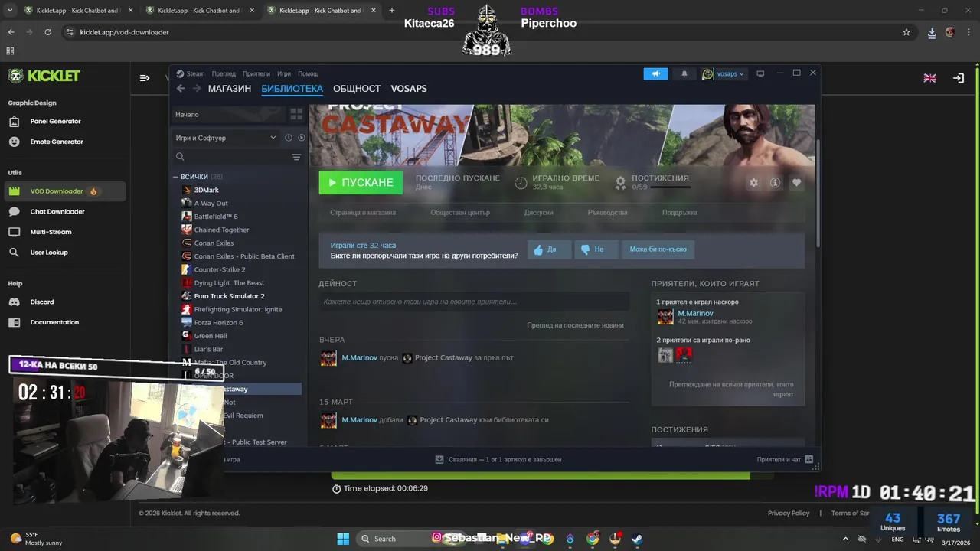The image size is (980, 551).
Task: Open Страница в магазина link
Action: click(363, 212)
